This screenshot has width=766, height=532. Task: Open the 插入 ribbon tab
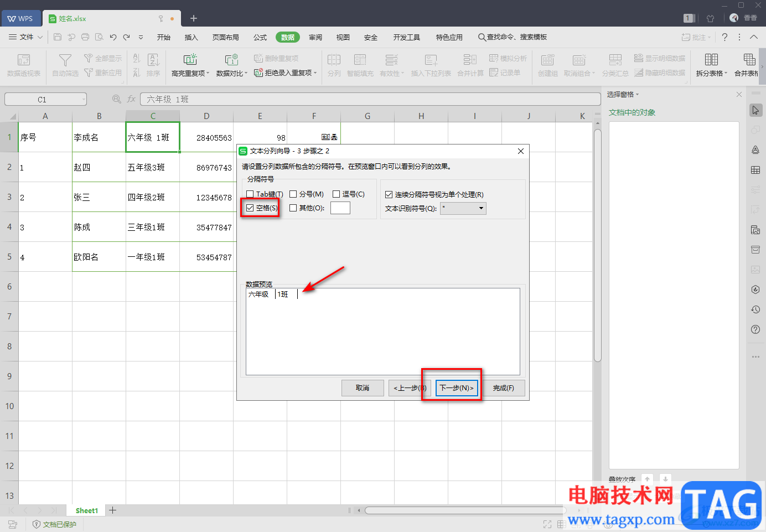tap(191, 37)
